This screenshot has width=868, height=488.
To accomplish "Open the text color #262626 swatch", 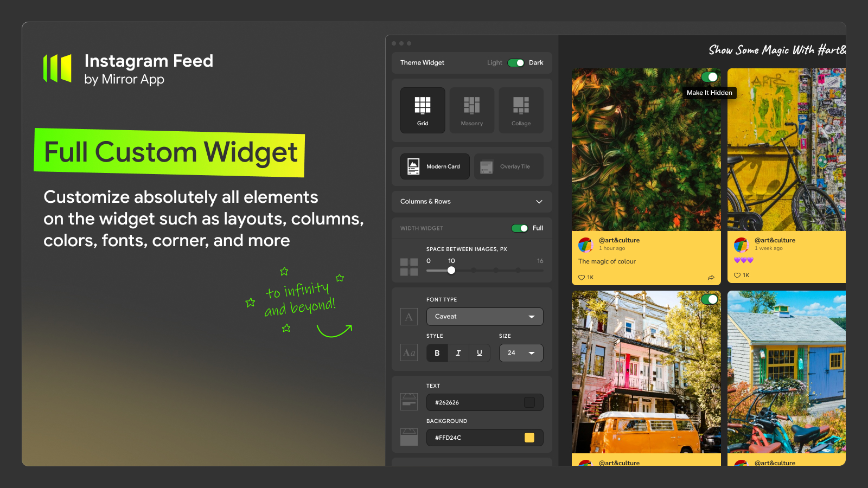I will click(x=529, y=402).
